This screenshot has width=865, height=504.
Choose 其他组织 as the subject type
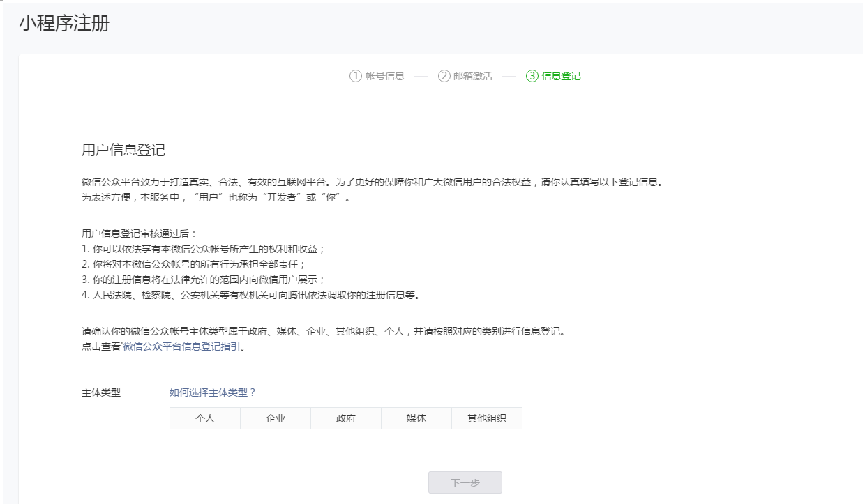(x=487, y=418)
